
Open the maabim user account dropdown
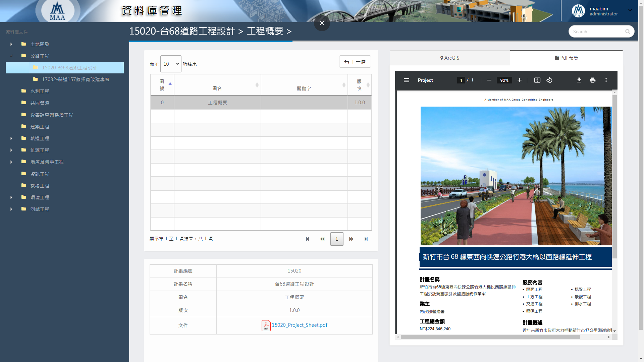coord(630,10)
